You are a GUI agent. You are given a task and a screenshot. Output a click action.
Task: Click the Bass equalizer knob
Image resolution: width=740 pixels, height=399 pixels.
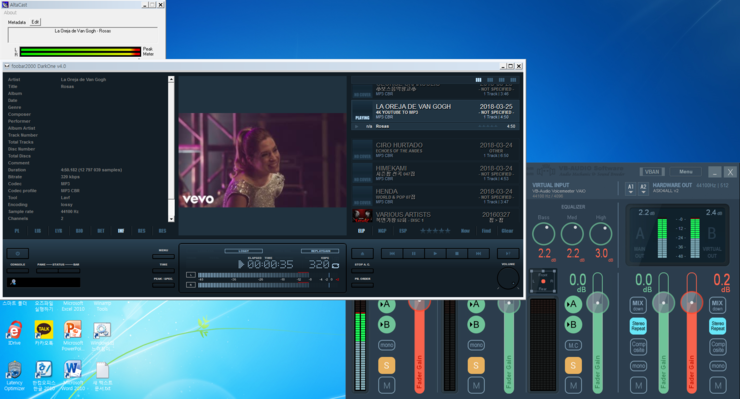tap(544, 234)
